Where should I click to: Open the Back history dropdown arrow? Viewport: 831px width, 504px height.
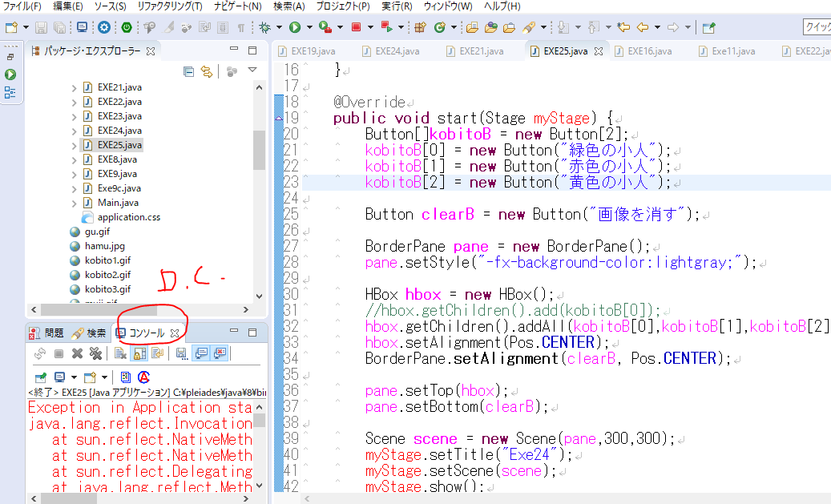657,27
